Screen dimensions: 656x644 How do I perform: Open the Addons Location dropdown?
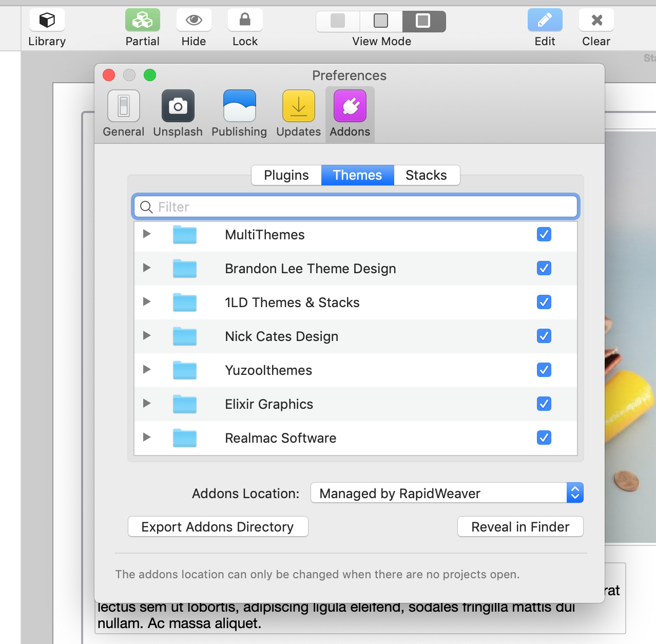[447, 493]
